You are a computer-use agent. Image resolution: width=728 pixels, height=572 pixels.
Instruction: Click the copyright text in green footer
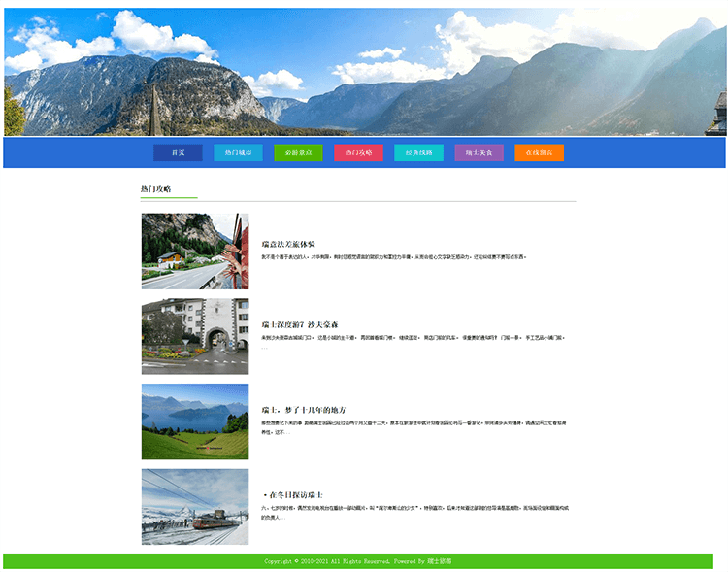(x=358, y=561)
